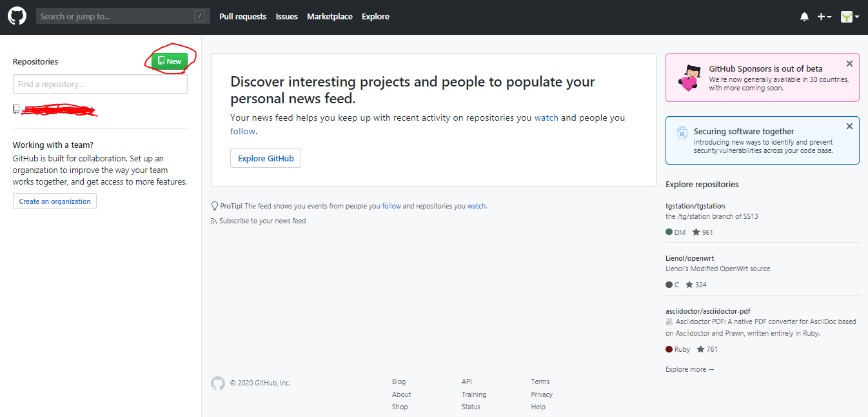Screen dimensions: 868x417
Task: Click the DM language color dot
Action: point(669,232)
